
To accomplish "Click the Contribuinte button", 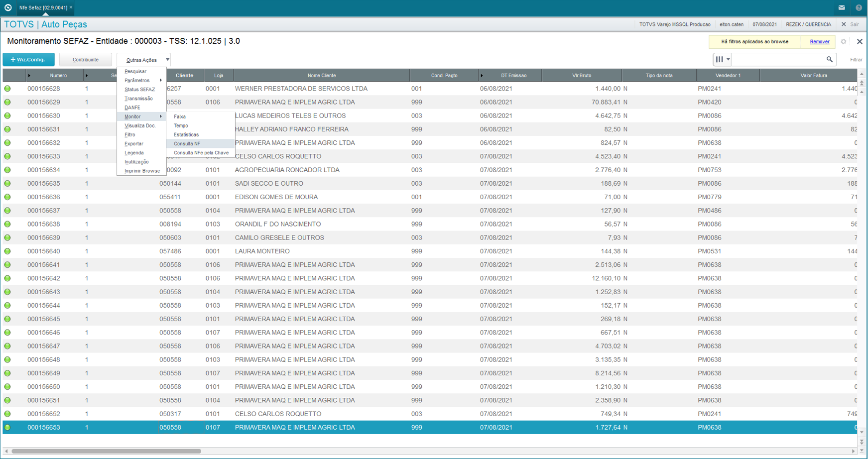I will 85,60.
